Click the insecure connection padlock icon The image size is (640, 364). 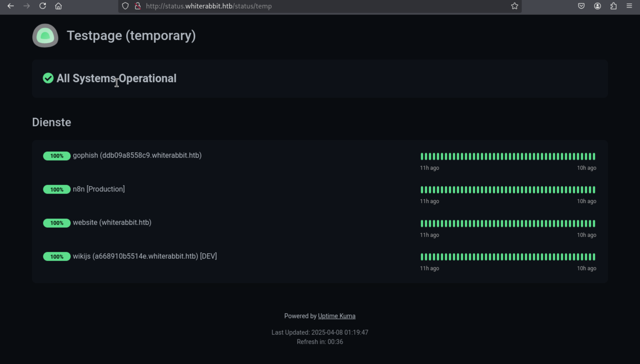coord(138,6)
